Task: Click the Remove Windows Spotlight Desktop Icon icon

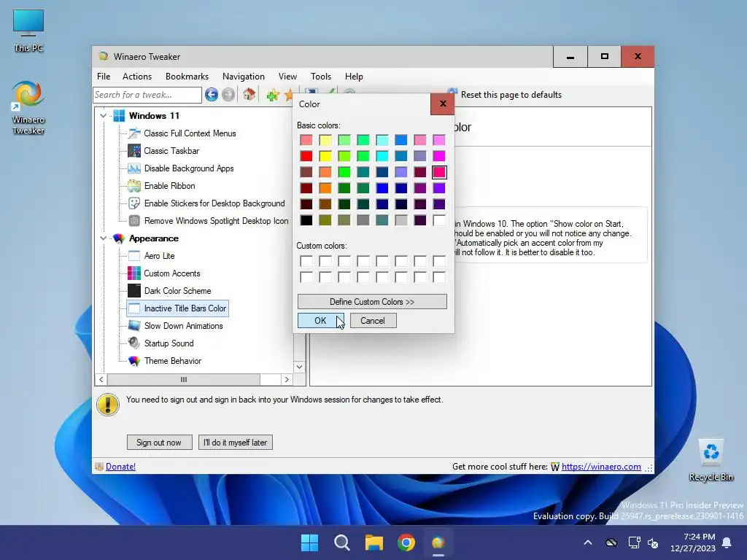Action: coord(134,221)
